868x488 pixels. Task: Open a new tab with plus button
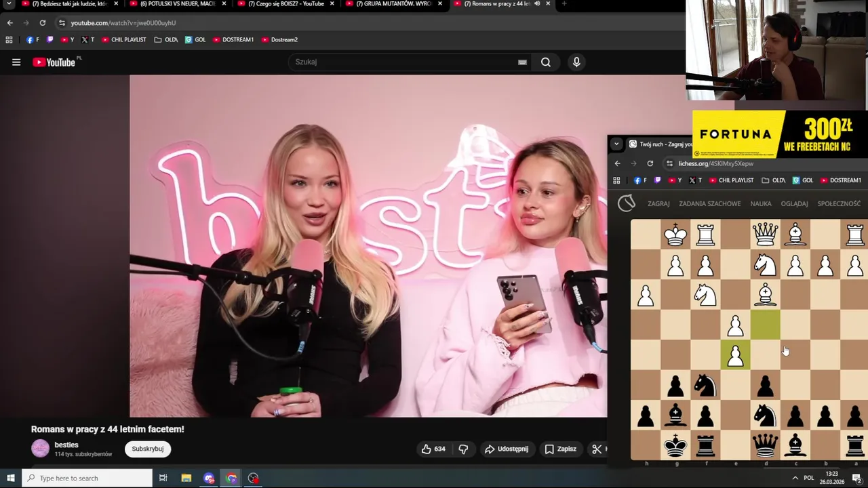pos(564,4)
